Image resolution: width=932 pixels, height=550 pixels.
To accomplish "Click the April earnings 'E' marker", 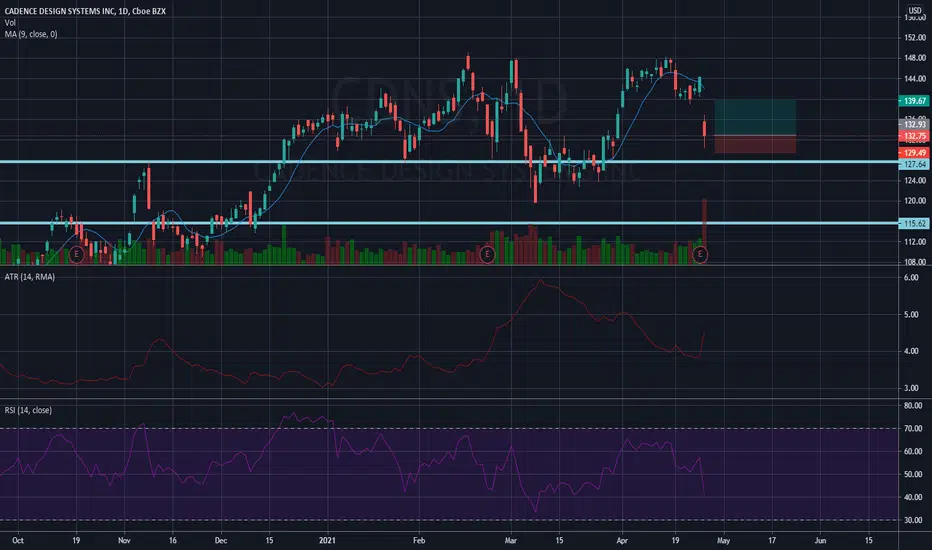I will tap(700, 254).
